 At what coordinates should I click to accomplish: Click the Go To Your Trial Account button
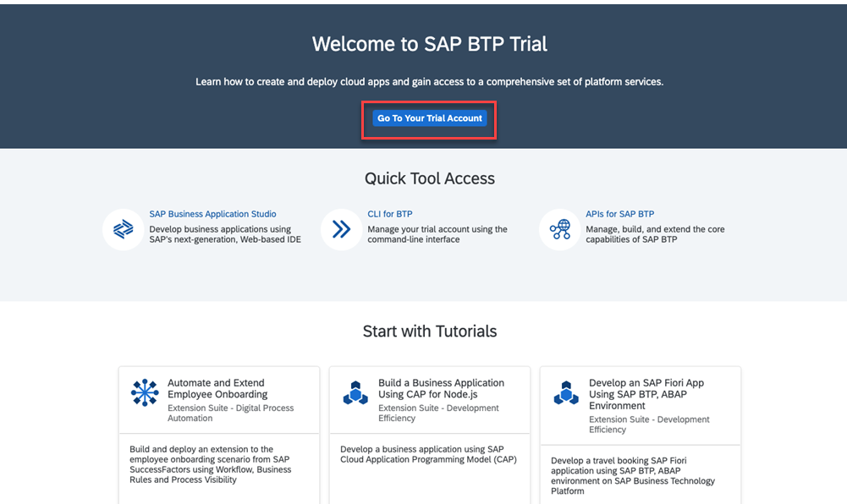click(x=430, y=118)
